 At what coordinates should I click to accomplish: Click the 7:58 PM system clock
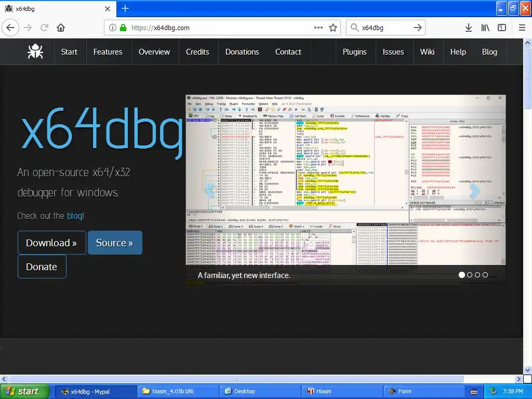click(x=513, y=391)
